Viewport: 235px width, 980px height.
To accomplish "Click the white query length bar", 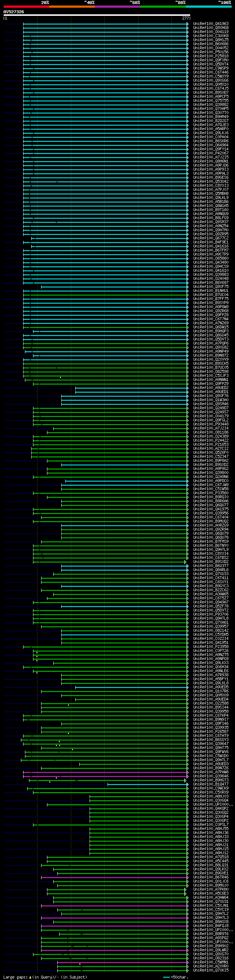I will [x=97, y=15].
